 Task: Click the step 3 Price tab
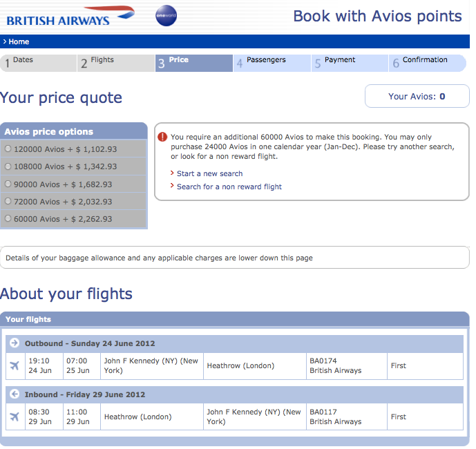(194, 63)
